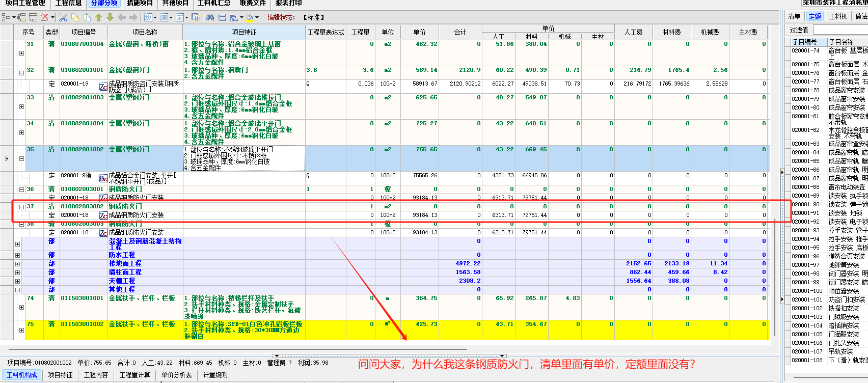Open the dropdown beside the 清 icon
The image size is (868, 383).
click(x=171, y=17)
